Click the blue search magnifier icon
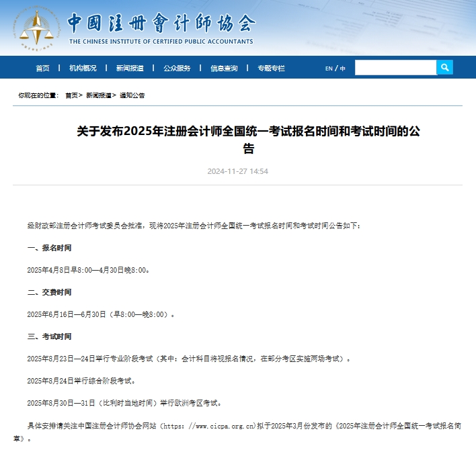Screen dimensions: 476x452 [x=444, y=67]
